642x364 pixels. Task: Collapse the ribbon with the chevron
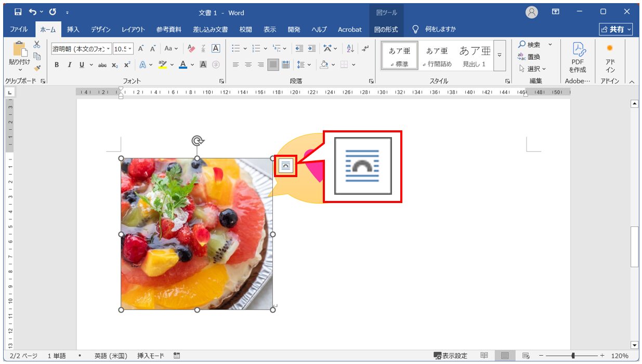[632, 82]
